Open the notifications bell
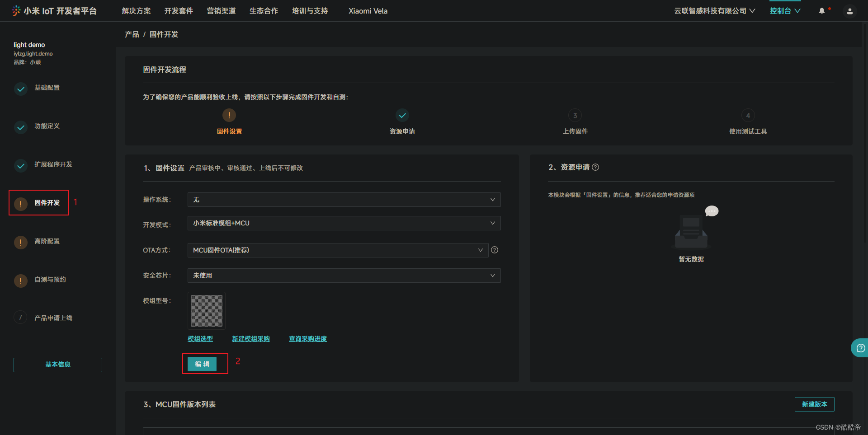Image resolution: width=868 pixels, height=435 pixels. click(822, 11)
